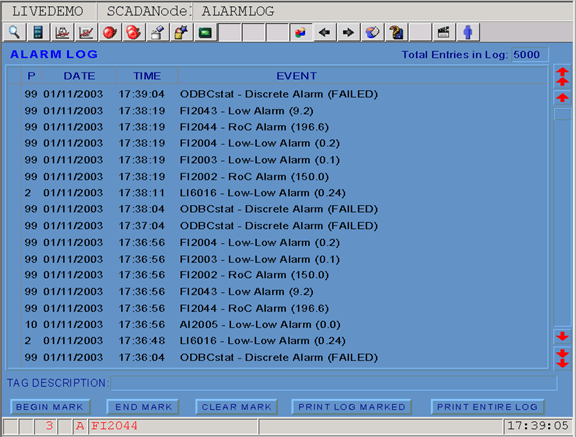Click the magnifying glass toolbar icon
The width and height of the screenshot is (576, 437).
(14, 32)
